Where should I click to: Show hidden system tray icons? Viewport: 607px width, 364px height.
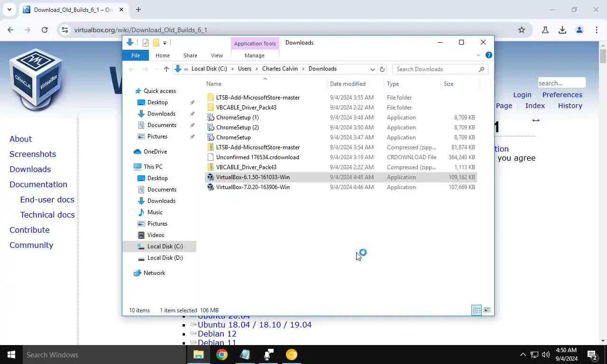(523, 355)
